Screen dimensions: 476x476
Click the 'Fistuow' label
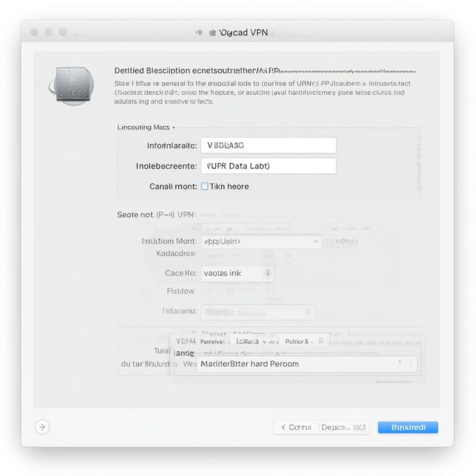180,291
